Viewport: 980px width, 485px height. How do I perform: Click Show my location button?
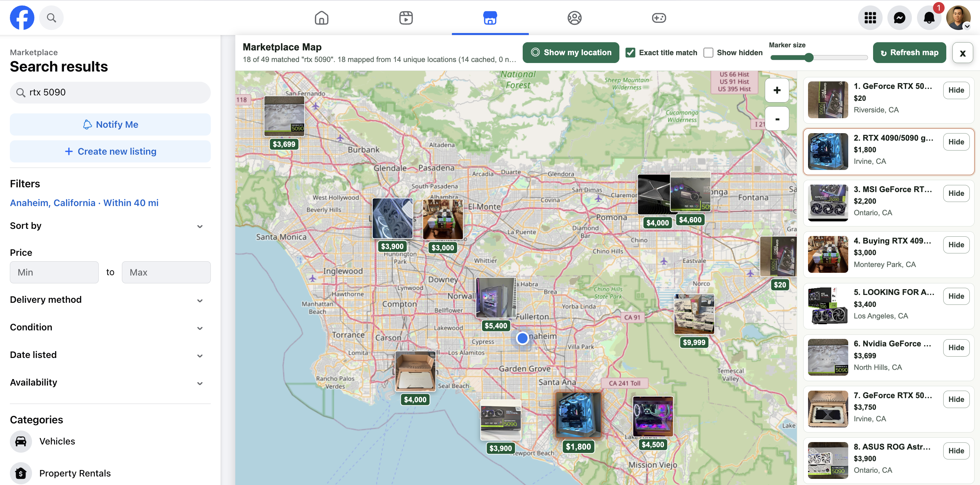point(571,52)
